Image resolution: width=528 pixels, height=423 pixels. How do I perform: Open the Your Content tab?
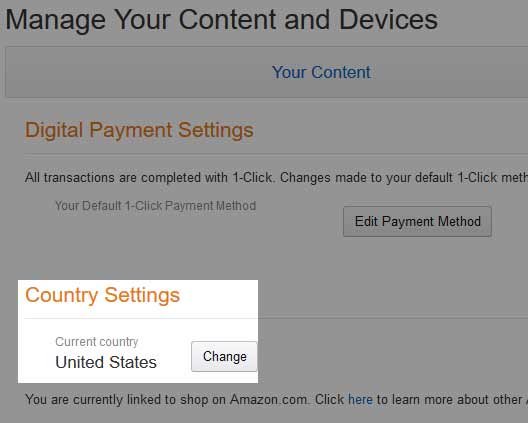point(321,72)
